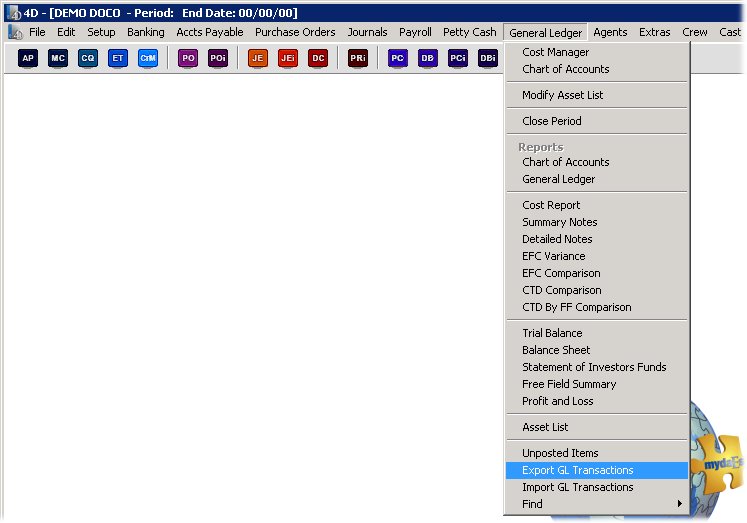This screenshot has height=523, width=747.
Task: Open the Agents menu
Action: pyautogui.click(x=610, y=32)
